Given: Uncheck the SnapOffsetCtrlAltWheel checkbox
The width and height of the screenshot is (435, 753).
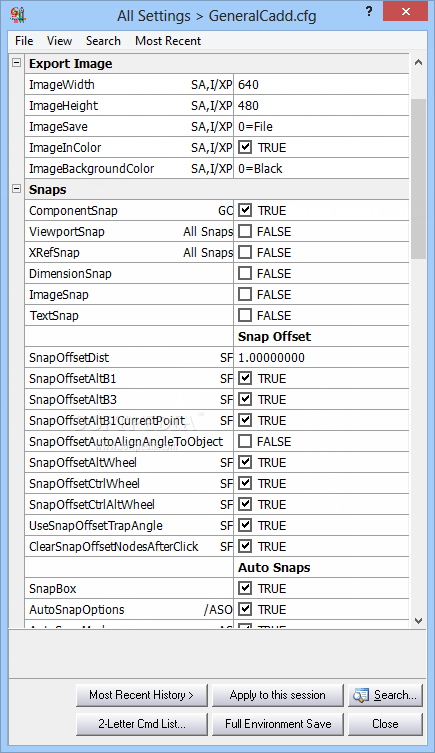Looking at the screenshot, I should click(x=245, y=505).
